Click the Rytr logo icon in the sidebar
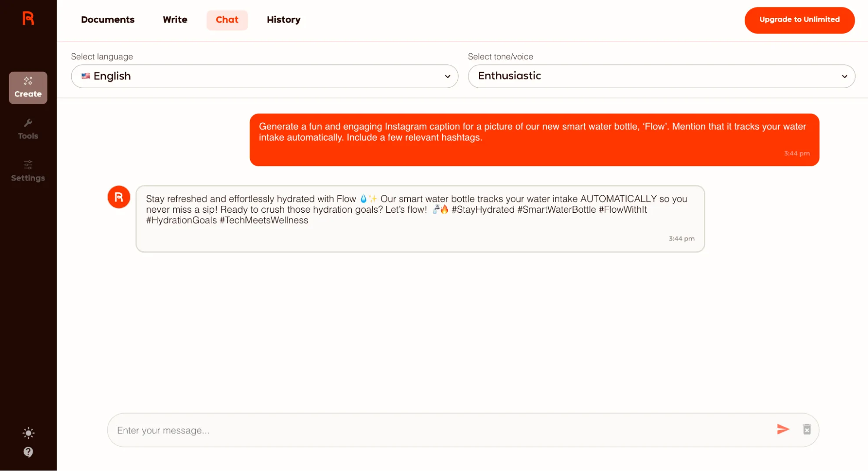The width and height of the screenshot is (868, 471). [x=28, y=19]
